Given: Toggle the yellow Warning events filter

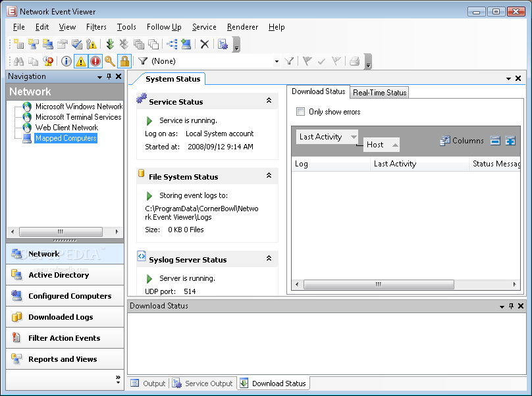Looking at the screenshot, I should (x=81, y=61).
